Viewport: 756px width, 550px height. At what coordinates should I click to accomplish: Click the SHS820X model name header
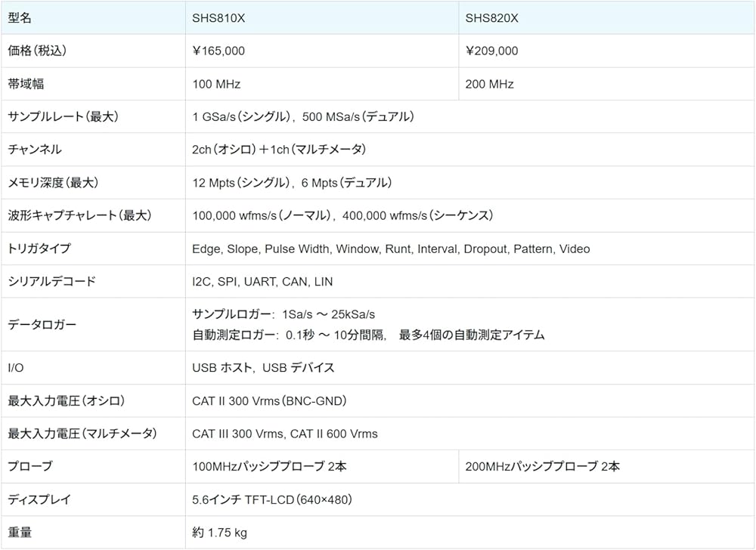coord(491,18)
